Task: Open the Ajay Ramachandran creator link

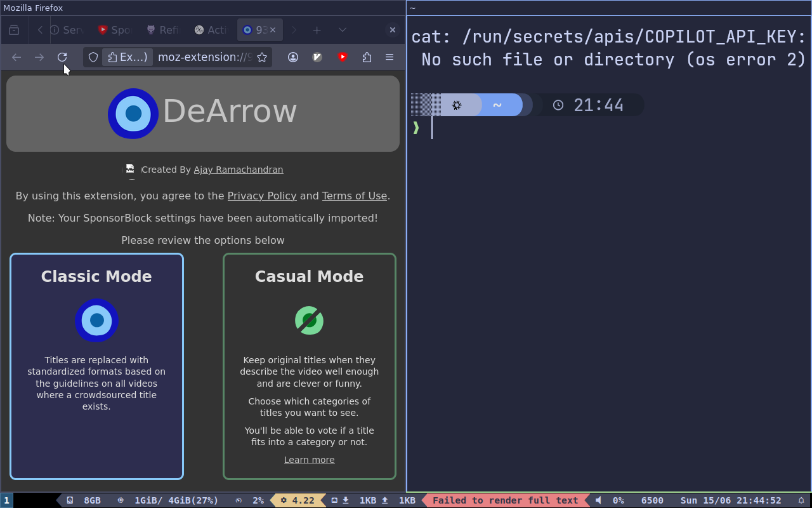Action: (239, 170)
